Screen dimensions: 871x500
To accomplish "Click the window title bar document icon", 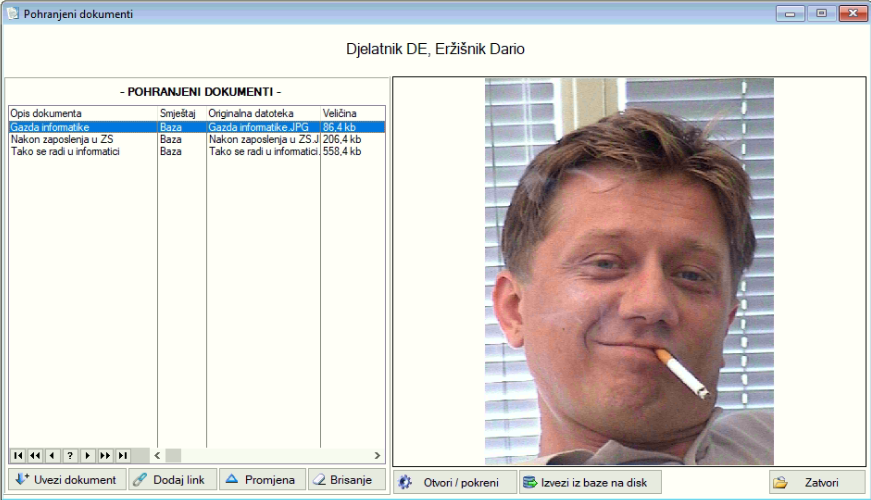I will pyautogui.click(x=12, y=13).
